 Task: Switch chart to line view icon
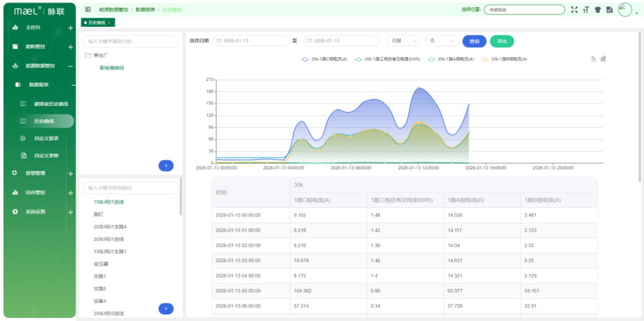point(593,58)
